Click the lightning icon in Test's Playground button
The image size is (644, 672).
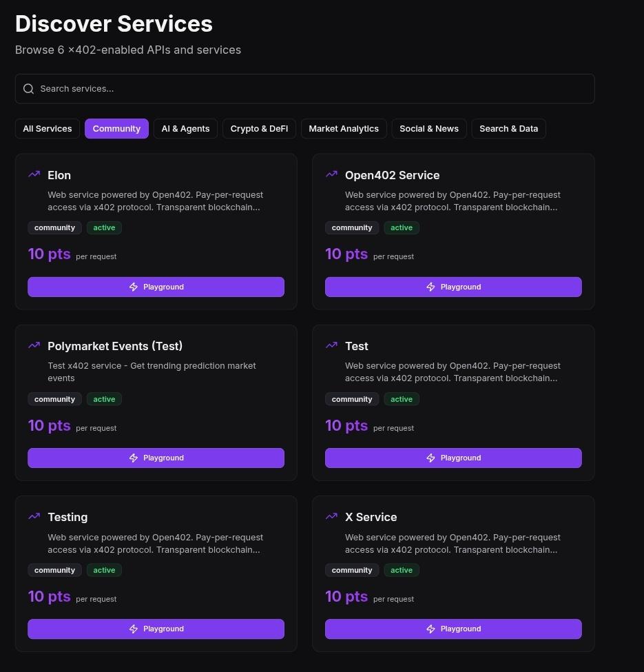point(430,458)
